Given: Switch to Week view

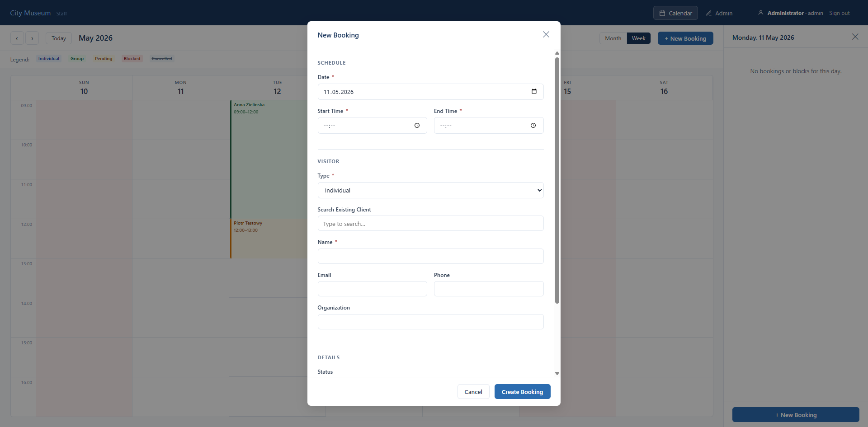Looking at the screenshot, I should click(638, 38).
